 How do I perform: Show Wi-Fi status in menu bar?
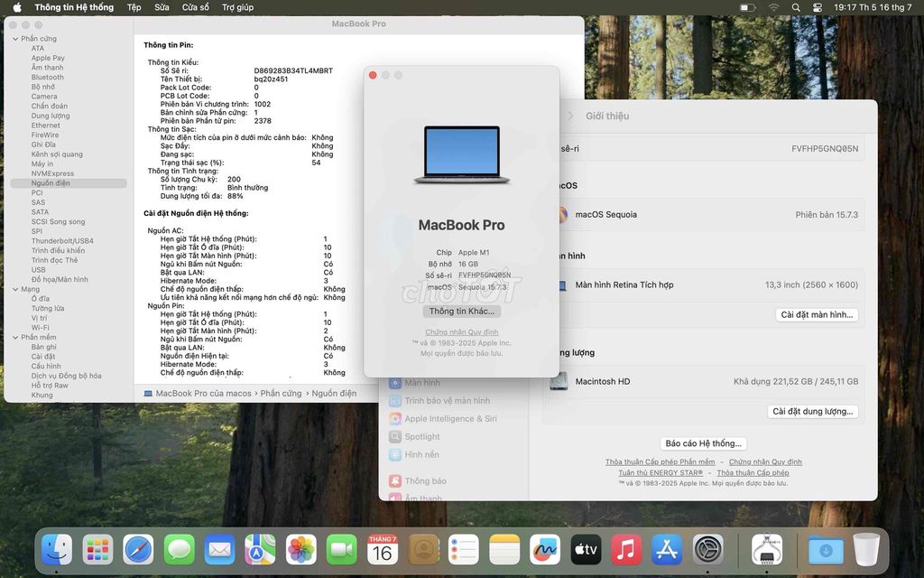click(773, 7)
